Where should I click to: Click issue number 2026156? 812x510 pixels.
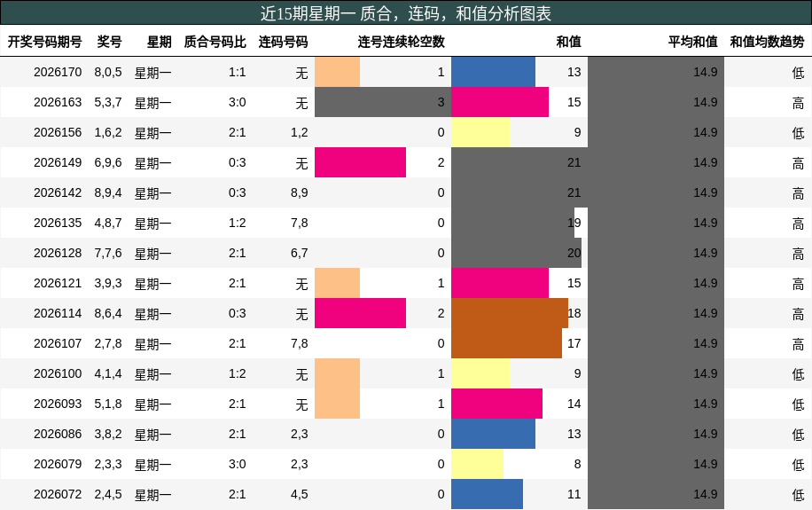pyautogui.click(x=58, y=132)
